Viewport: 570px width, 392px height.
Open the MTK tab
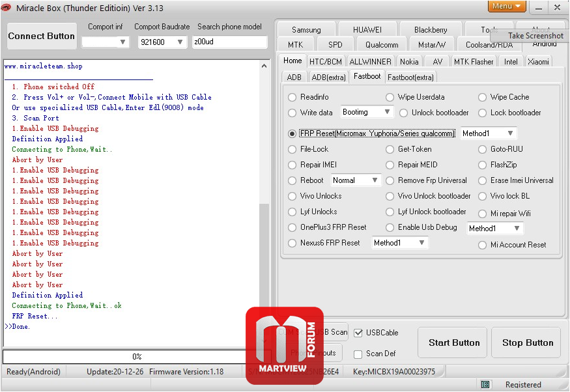point(295,45)
